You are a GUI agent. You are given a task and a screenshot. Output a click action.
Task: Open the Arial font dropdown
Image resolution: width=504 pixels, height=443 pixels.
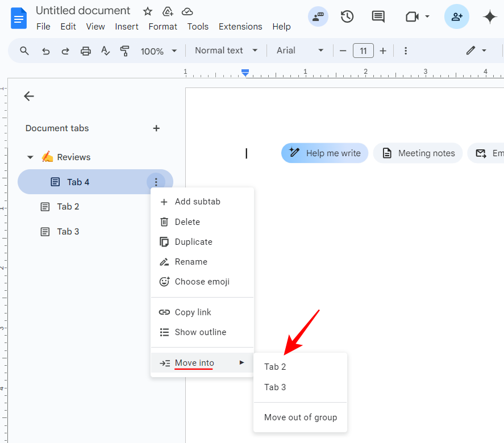pos(299,51)
